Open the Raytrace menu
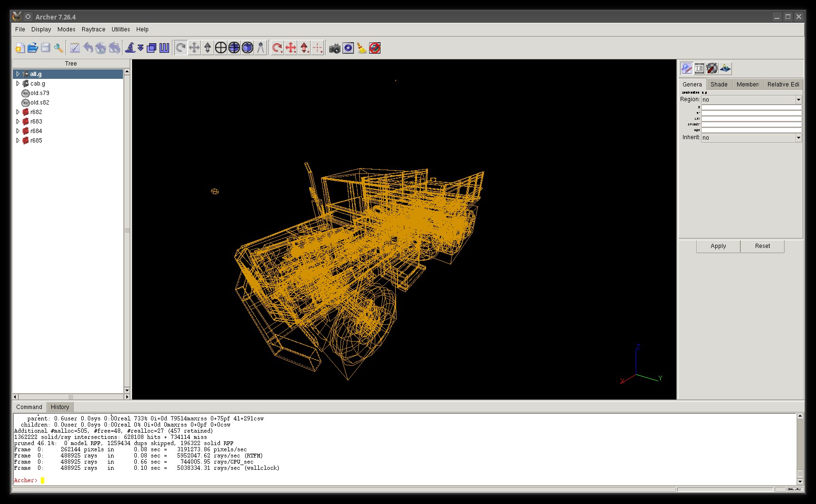This screenshot has height=504, width=816. (93, 29)
